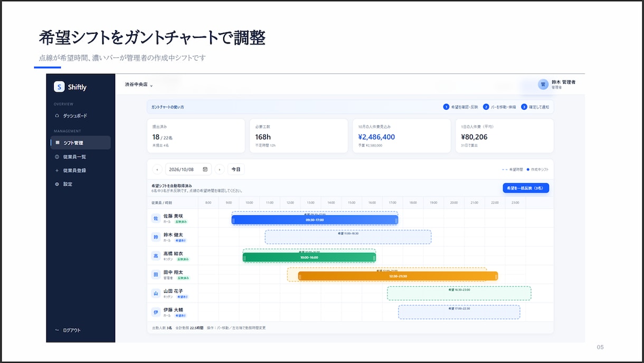The height and width of the screenshot is (363, 644).
Task: Click the 2026/10/08 date field
Action: pos(188,169)
